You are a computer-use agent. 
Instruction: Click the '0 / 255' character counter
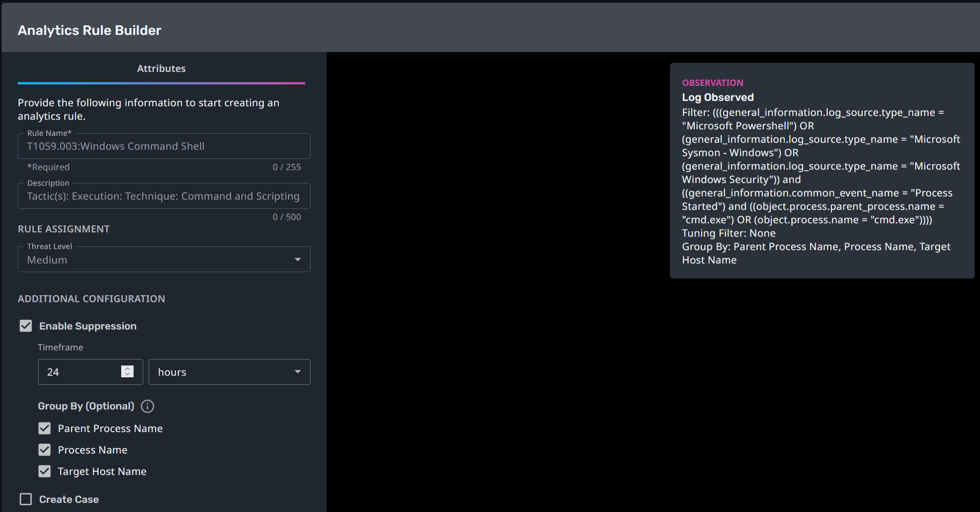[x=287, y=167]
